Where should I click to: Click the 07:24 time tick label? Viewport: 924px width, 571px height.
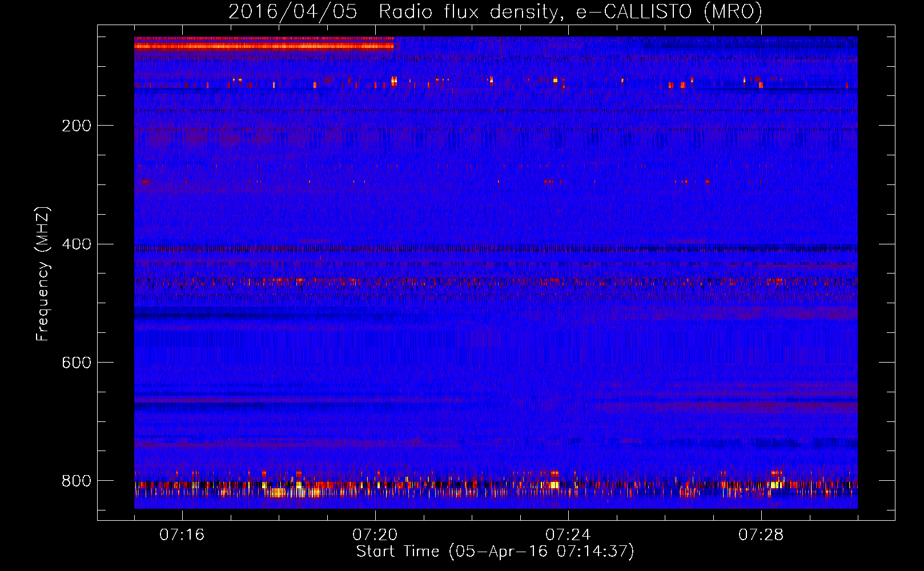(x=568, y=534)
